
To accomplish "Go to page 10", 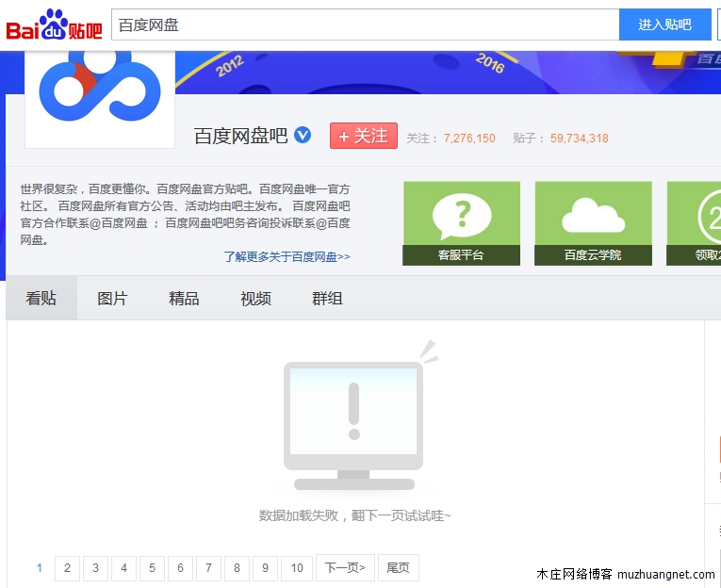I will tap(297, 568).
